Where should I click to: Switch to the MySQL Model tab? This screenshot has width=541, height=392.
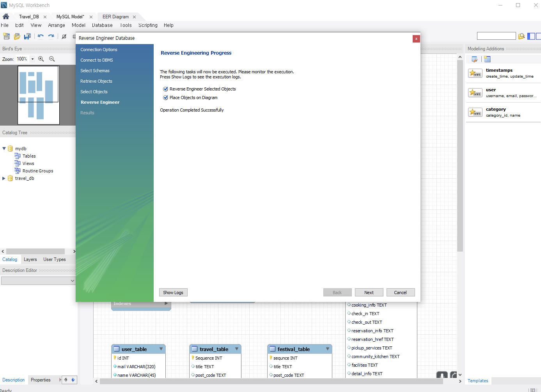pos(70,17)
